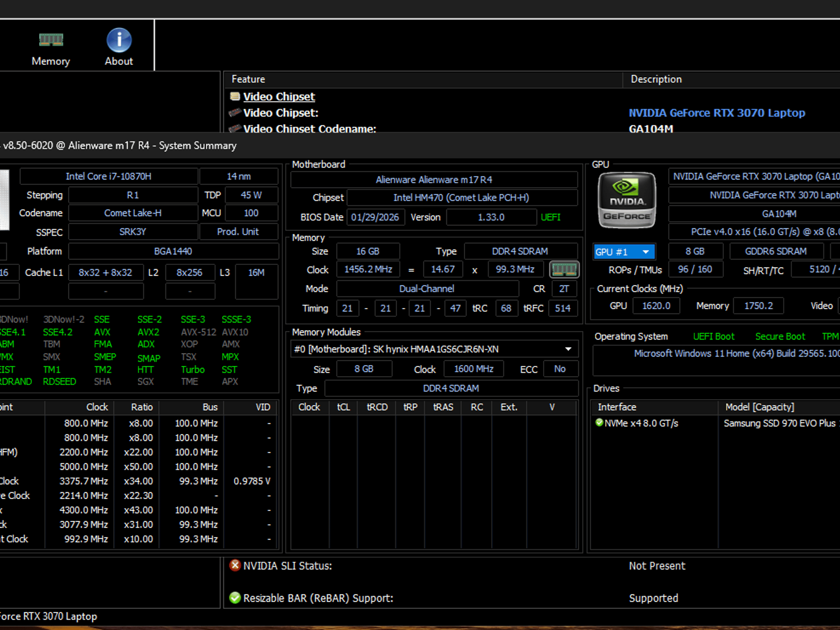Click the GPU clock 1620.0 value

(656, 306)
